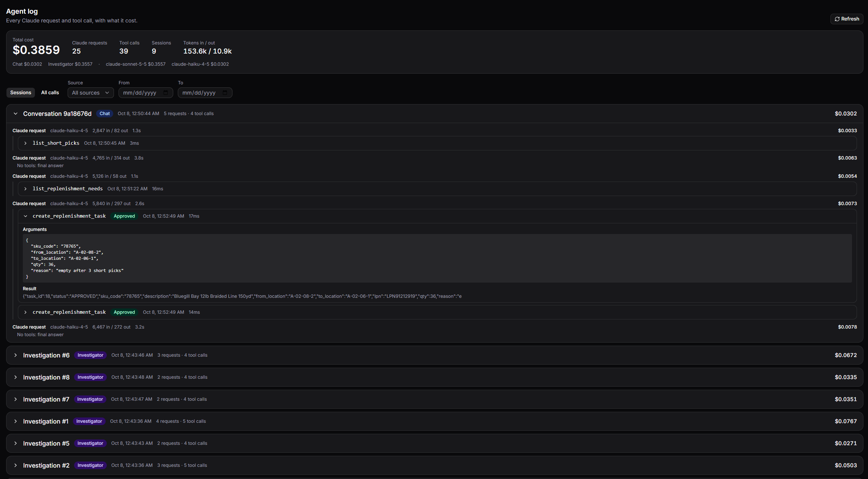Click the Investigator badge on Investigation #1
This screenshot has width=868, height=479.
click(89, 421)
